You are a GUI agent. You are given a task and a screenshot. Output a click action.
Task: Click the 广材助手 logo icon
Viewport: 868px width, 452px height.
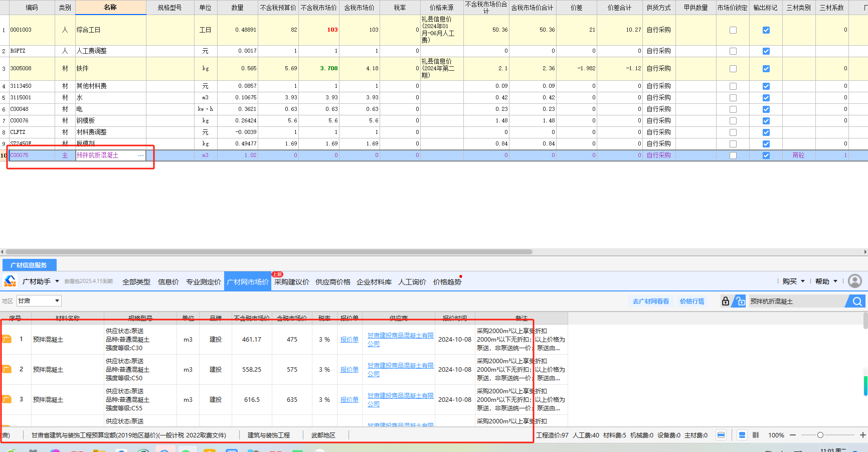pos(10,281)
